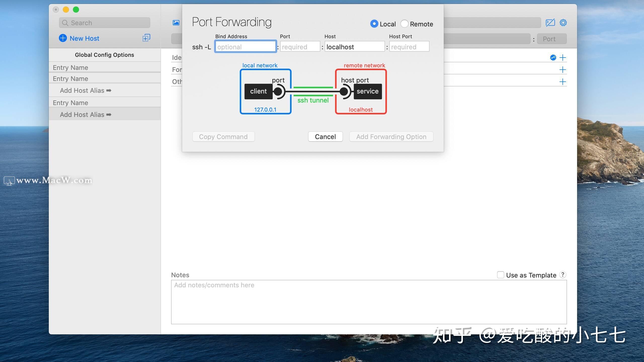Expand the first Add Host Alias arrow

109,90
